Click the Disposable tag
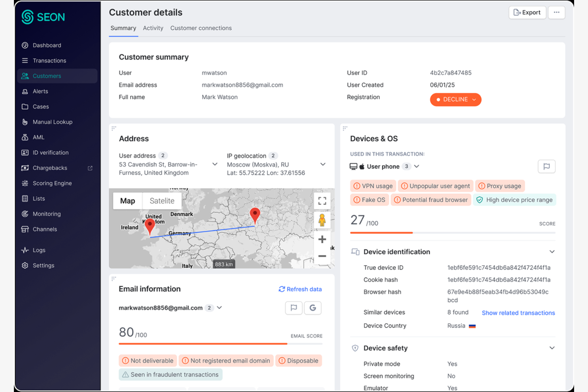This screenshot has width=588, height=392. pos(298,361)
